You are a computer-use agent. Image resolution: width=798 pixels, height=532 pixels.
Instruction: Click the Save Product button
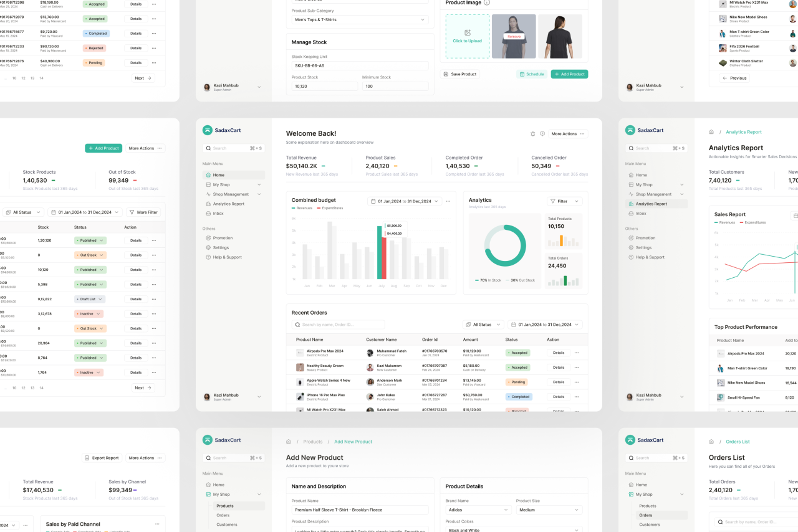coord(460,74)
